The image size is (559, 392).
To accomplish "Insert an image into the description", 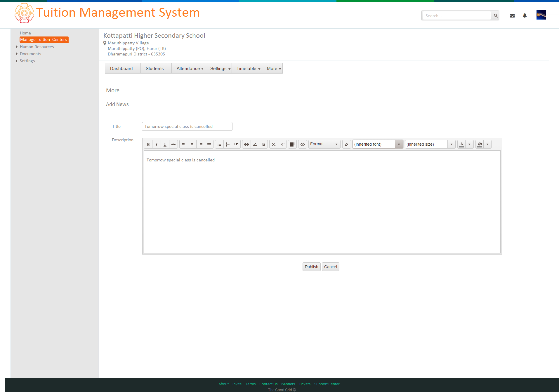I will (x=255, y=144).
